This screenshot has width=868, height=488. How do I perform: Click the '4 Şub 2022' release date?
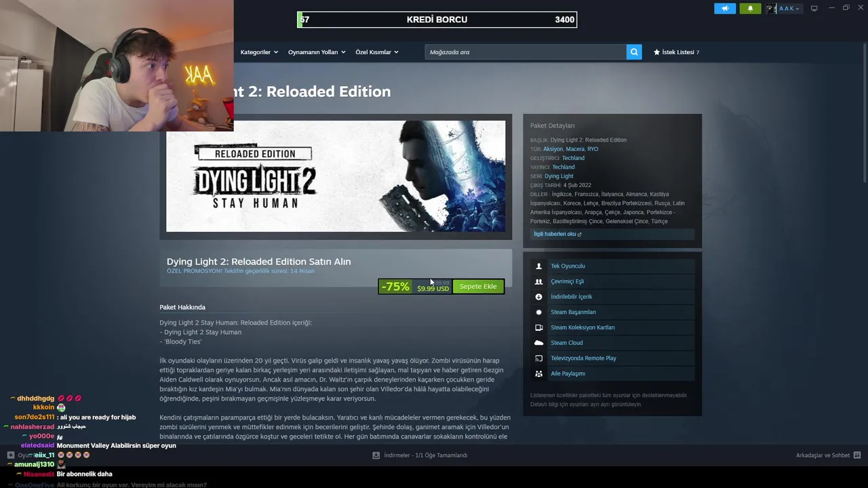[x=577, y=185]
